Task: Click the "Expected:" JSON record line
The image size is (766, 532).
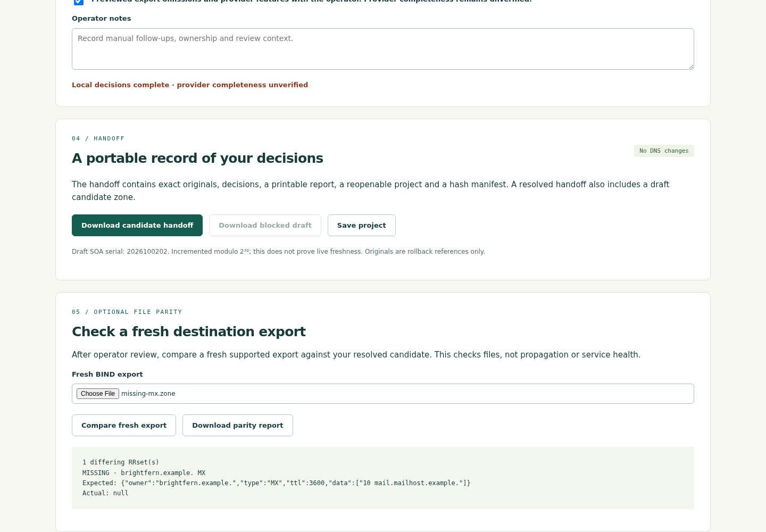Action: (x=277, y=483)
